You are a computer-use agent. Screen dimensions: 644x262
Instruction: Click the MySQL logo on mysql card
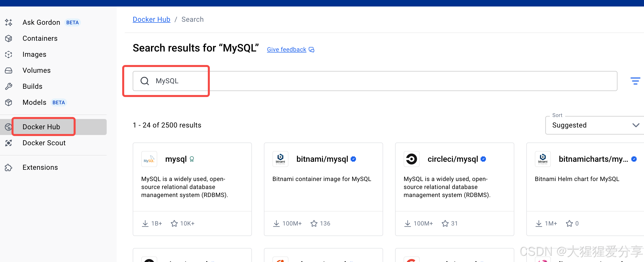pyautogui.click(x=149, y=159)
